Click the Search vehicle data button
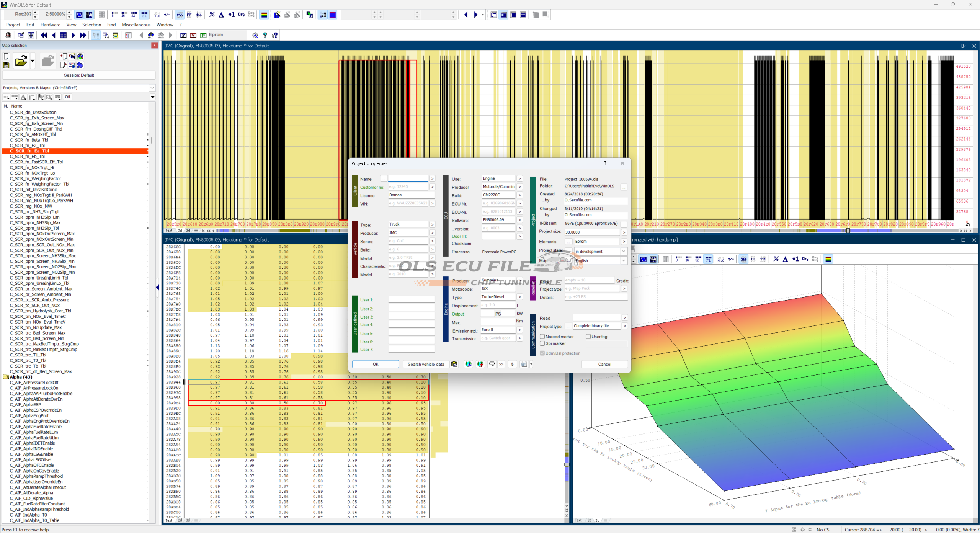The image size is (980, 533). [426, 364]
